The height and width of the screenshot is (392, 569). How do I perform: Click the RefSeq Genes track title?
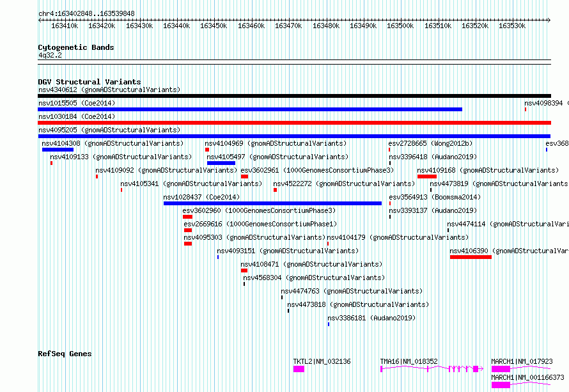click(65, 354)
